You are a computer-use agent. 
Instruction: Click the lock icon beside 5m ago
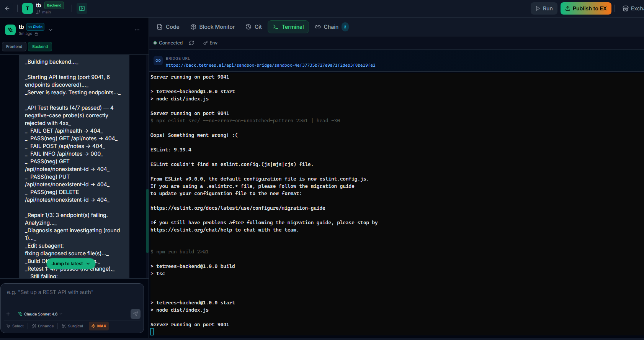point(36,34)
